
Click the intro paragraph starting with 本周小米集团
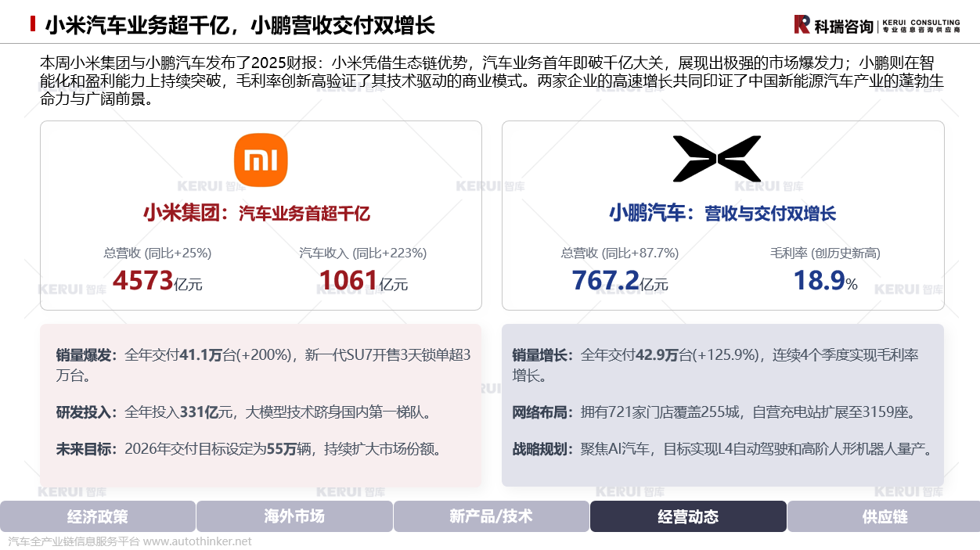point(491,81)
